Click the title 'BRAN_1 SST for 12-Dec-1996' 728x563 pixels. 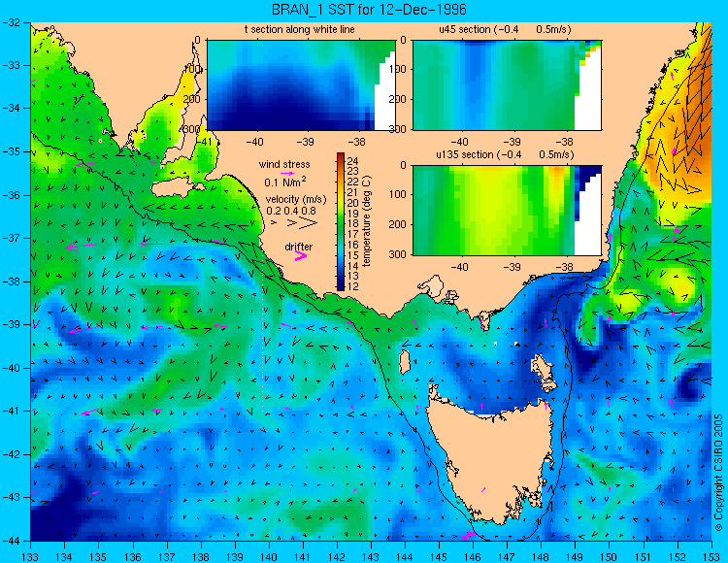click(369, 10)
